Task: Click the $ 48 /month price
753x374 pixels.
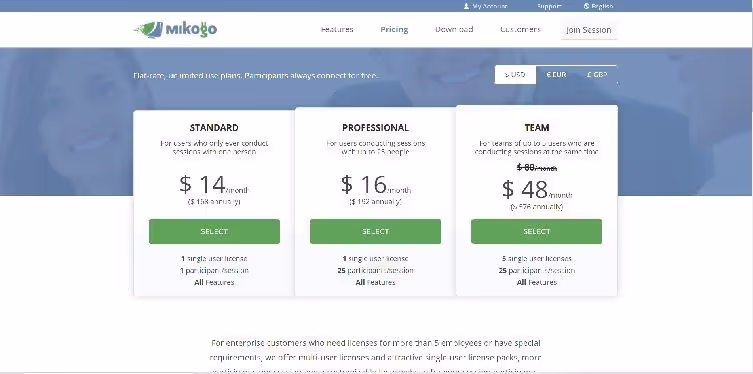Action: click(537, 190)
